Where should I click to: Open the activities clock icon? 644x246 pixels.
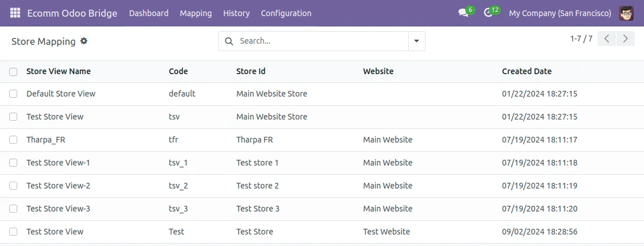pyautogui.click(x=488, y=13)
